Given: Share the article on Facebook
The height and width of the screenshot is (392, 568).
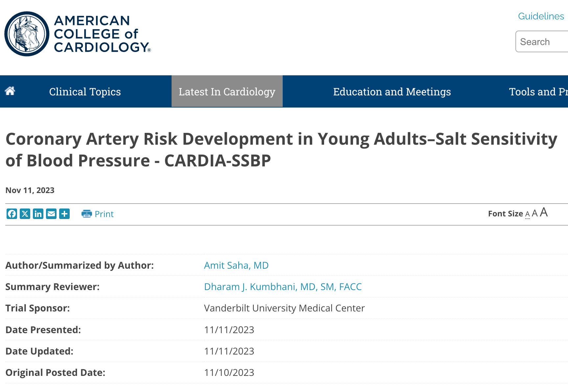Looking at the screenshot, I should 12,214.
